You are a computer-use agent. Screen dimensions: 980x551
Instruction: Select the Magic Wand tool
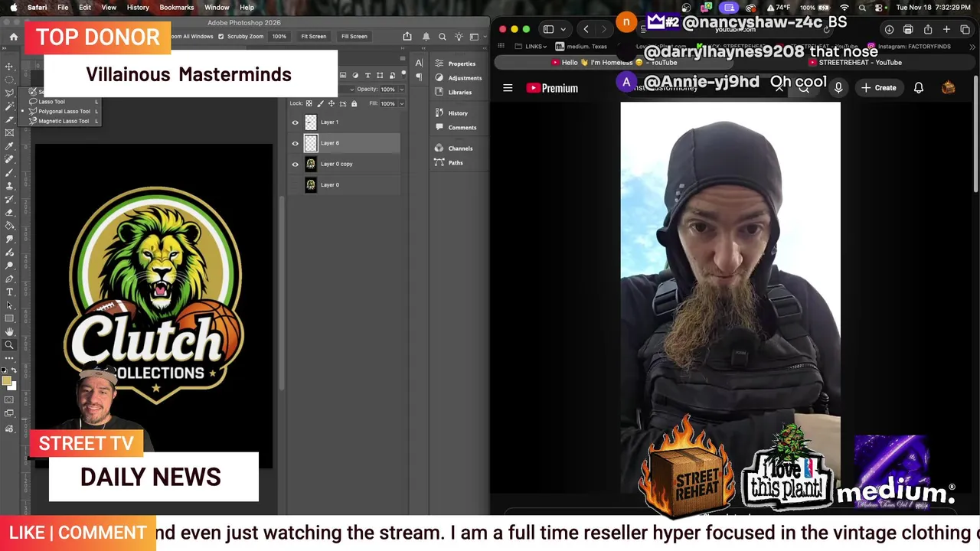point(9,106)
